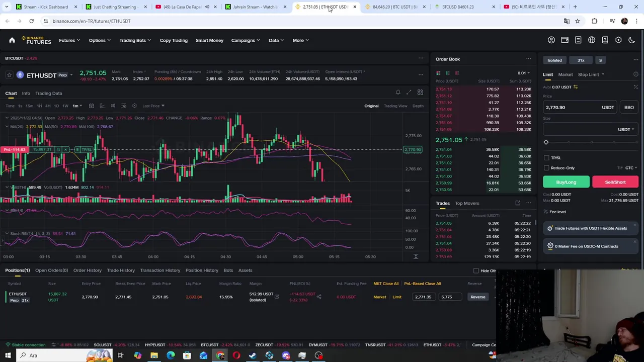Open the ETHUSDT symbol selector dropdown
The width and height of the screenshot is (644, 362).
click(71, 75)
